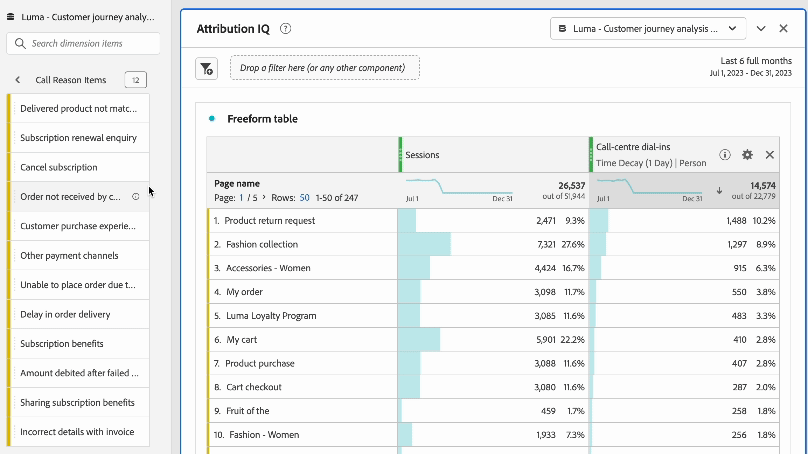Click the dial-ins total 14,574

point(763,186)
